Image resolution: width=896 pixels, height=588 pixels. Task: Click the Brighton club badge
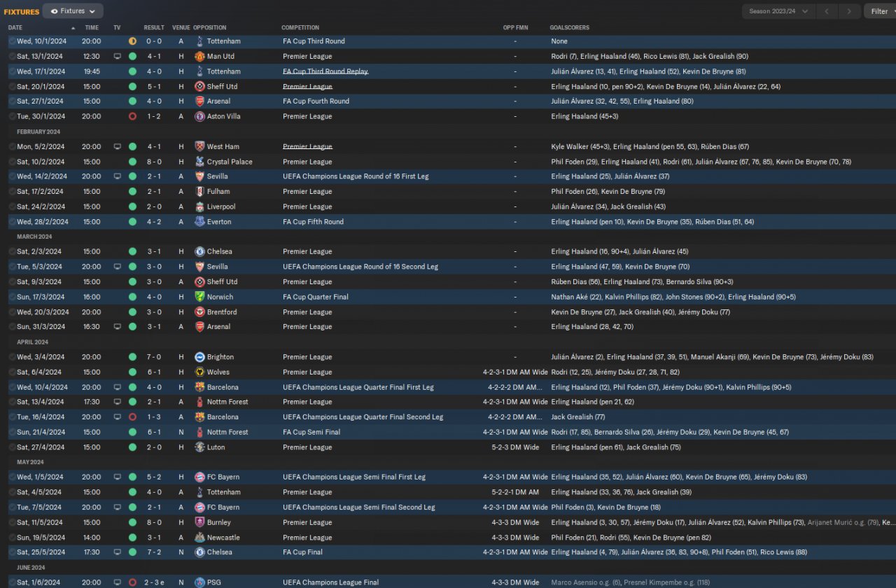click(199, 357)
